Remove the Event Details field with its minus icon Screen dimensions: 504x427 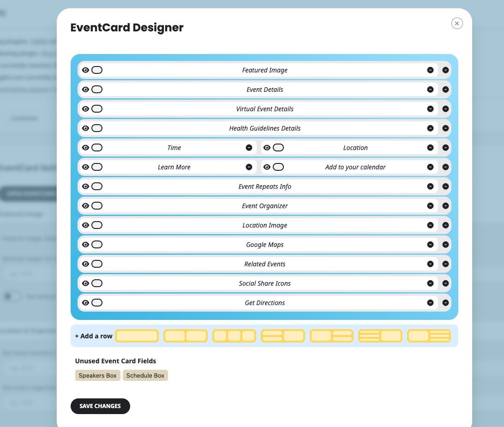[x=431, y=90]
